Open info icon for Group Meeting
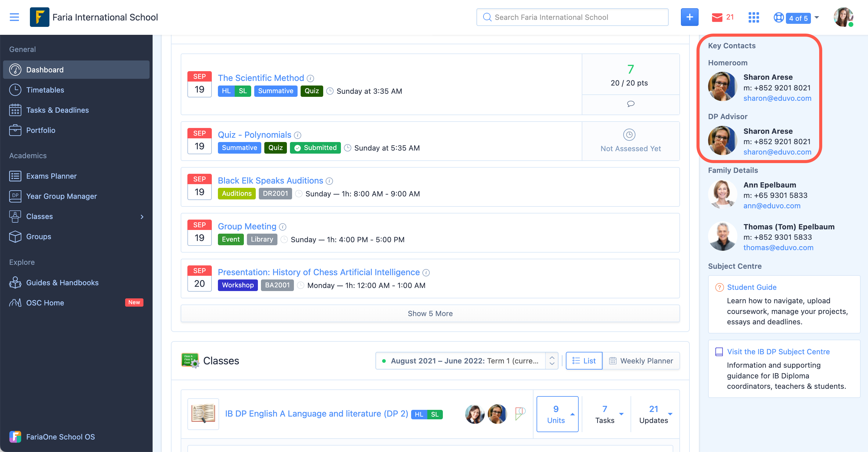The width and height of the screenshot is (868, 452). (283, 227)
